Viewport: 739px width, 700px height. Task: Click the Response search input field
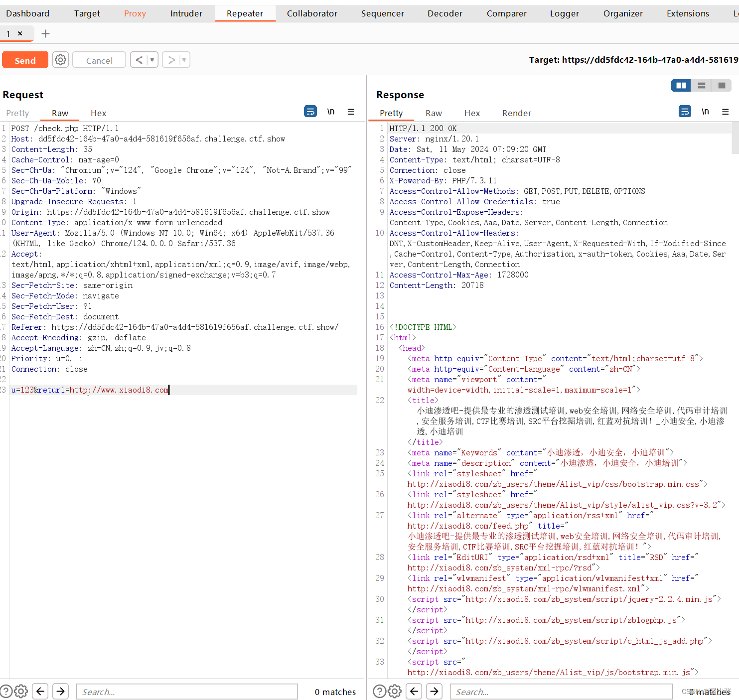[x=561, y=692]
